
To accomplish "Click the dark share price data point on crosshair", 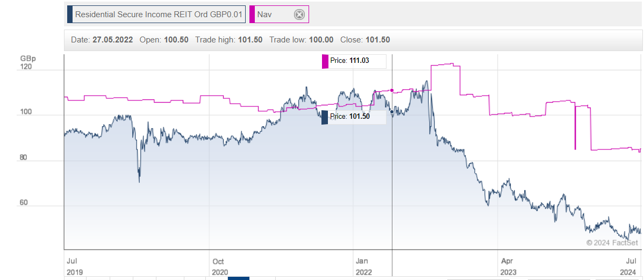I will [x=392, y=112].
